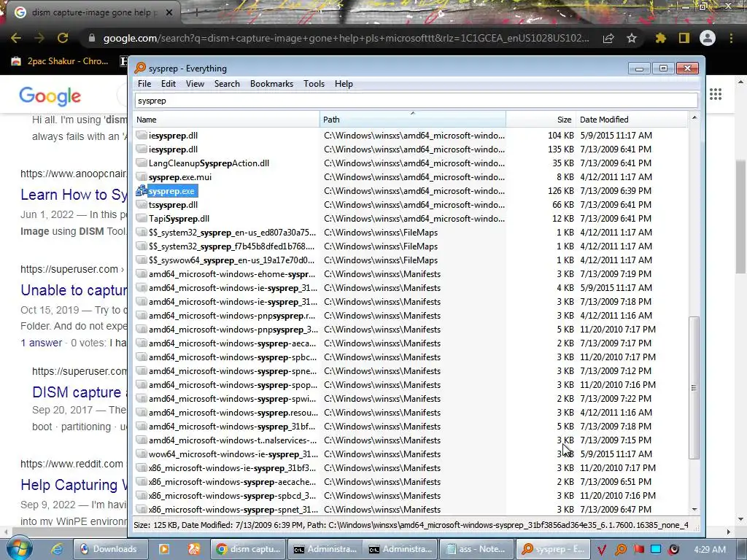
Task: Select amd64_microsoft-windows-sysprep-aeca file
Action: pyautogui.click(x=231, y=343)
